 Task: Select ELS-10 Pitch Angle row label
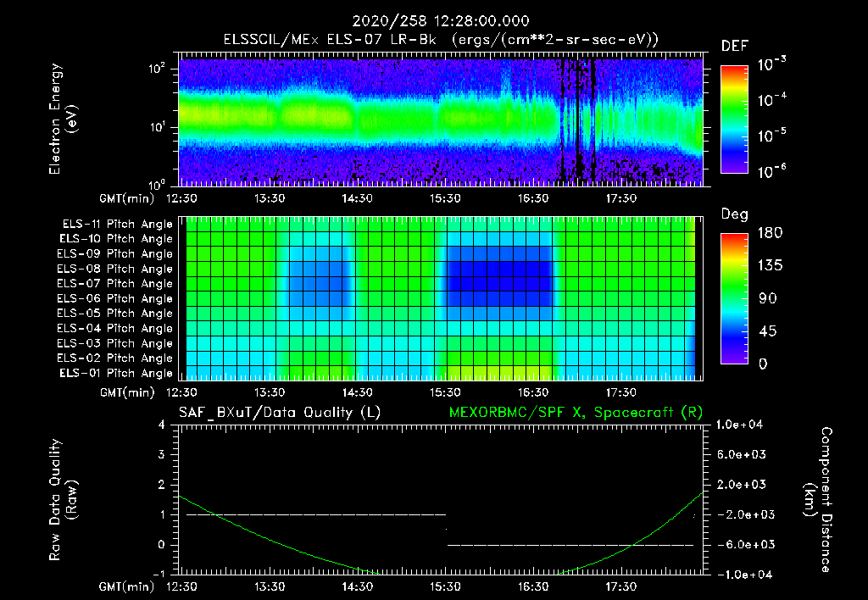pos(116,239)
